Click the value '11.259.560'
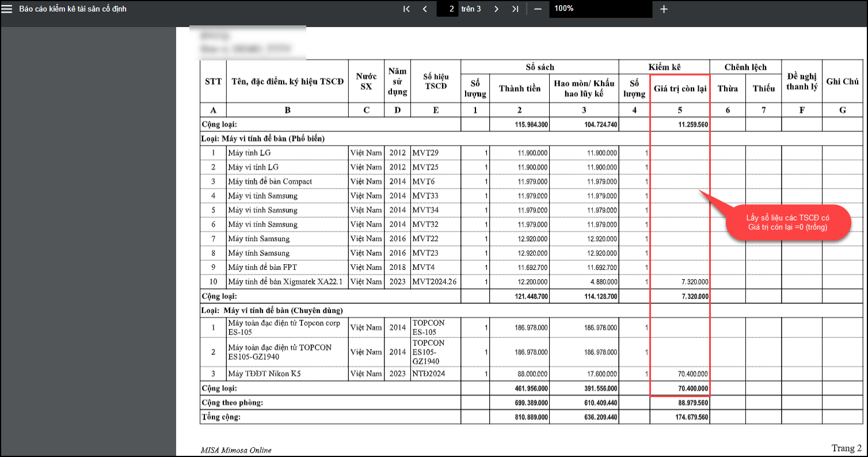Viewport: 868px width, 457px height. [x=692, y=124]
